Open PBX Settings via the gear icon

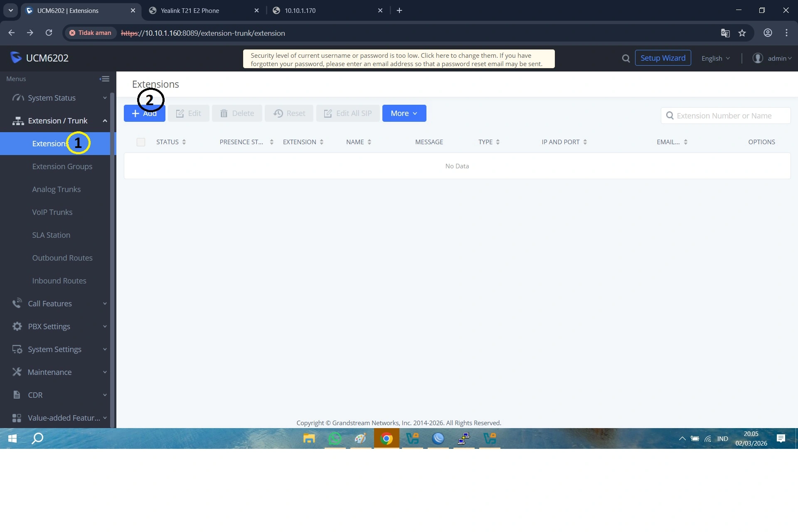[x=17, y=326]
